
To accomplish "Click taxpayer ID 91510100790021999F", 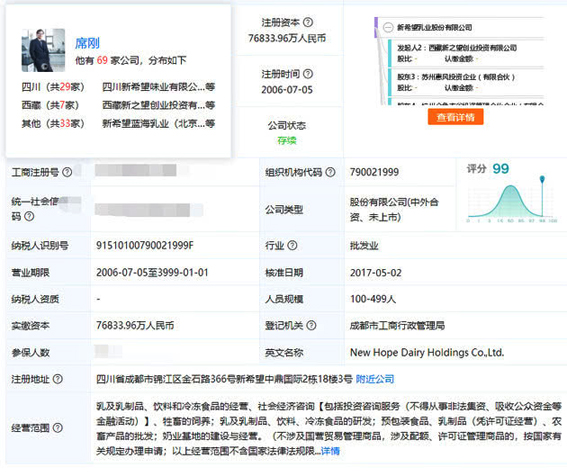I will pos(145,246).
